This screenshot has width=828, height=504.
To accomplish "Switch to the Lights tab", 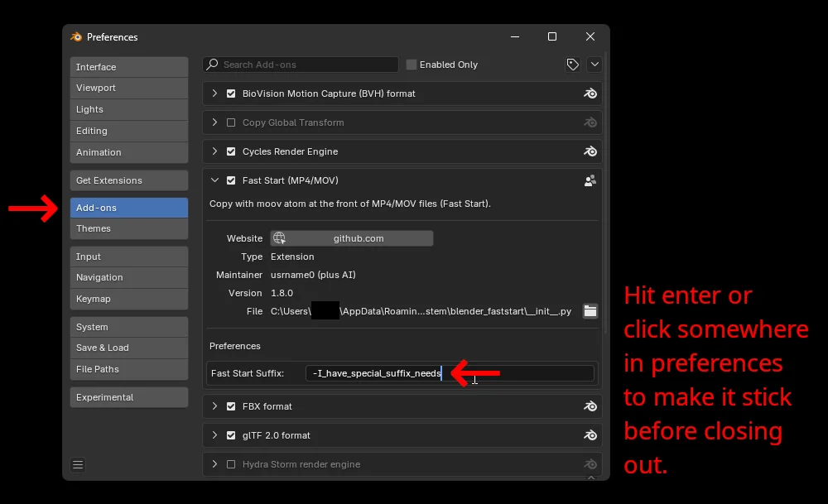I will [x=129, y=109].
